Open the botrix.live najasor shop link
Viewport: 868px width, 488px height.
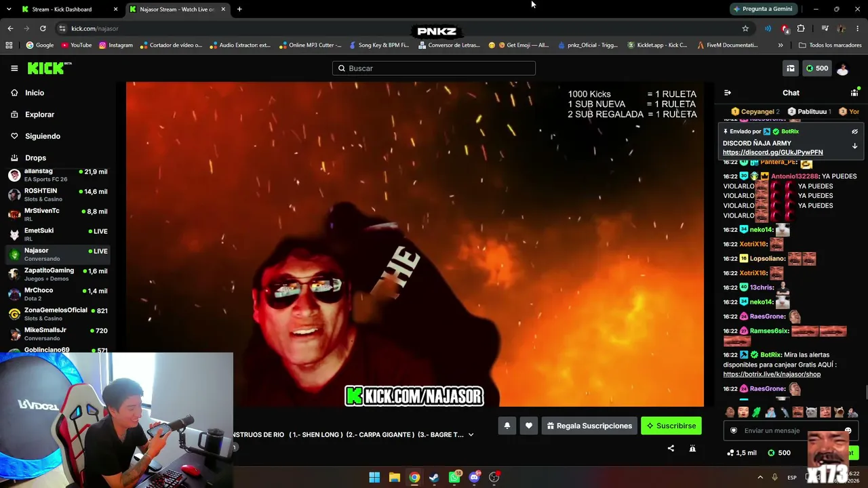click(772, 374)
